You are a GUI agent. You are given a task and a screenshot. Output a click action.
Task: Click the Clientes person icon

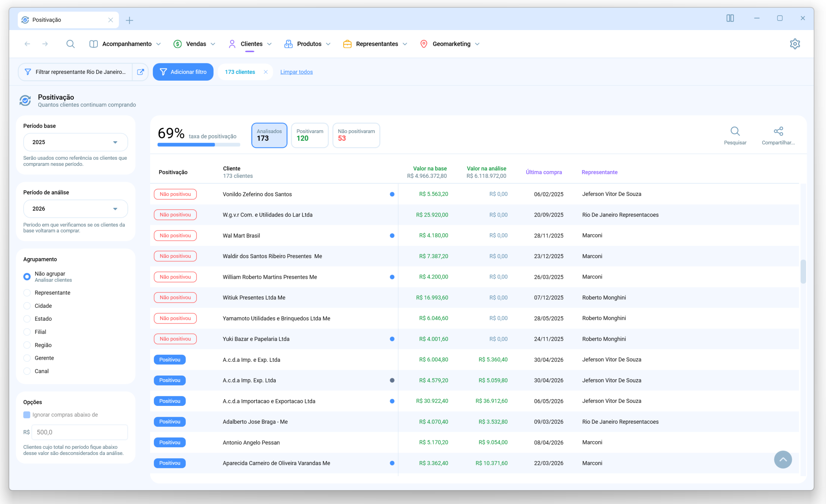click(x=232, y=44)
